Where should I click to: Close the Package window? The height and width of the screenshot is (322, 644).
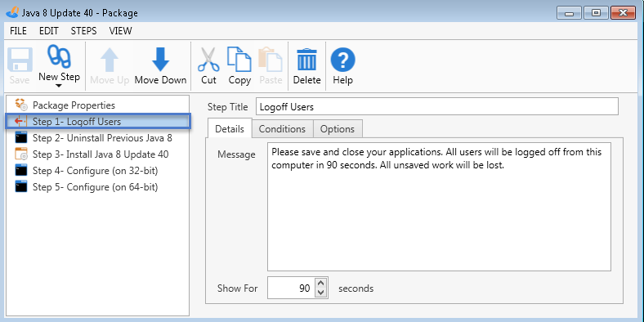(623, 13)
